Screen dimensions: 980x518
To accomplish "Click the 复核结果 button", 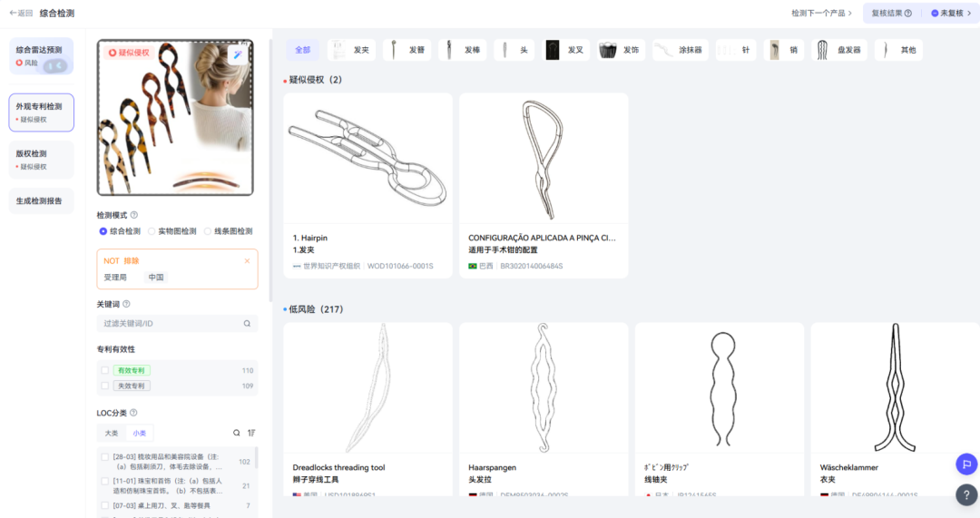I will pyautogui.click(x=892, y=13).
